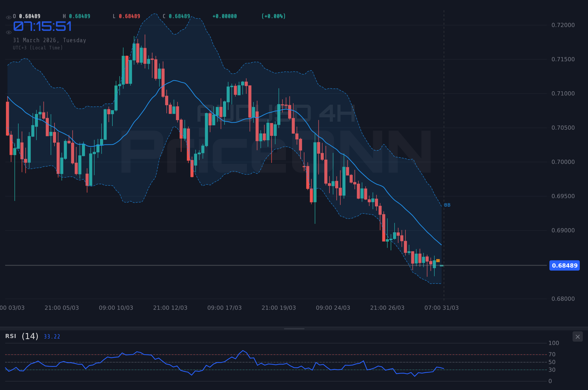Viewport: 588px width, 390px height.
Task: Click the current price label 0.68489
Action: coord(564,265)
